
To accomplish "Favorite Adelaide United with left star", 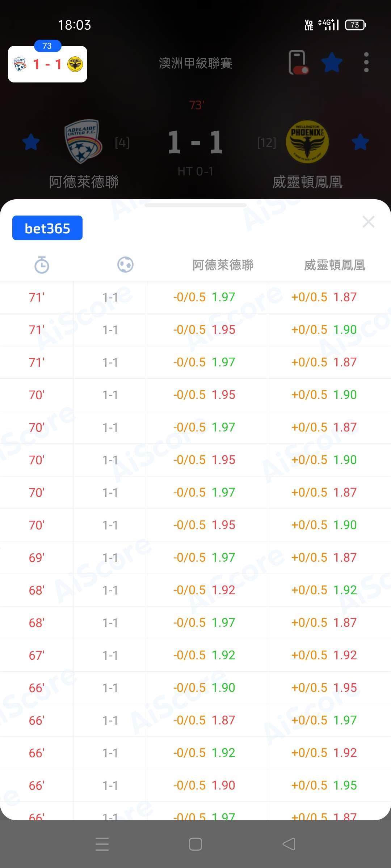I will tap(31, 142).
